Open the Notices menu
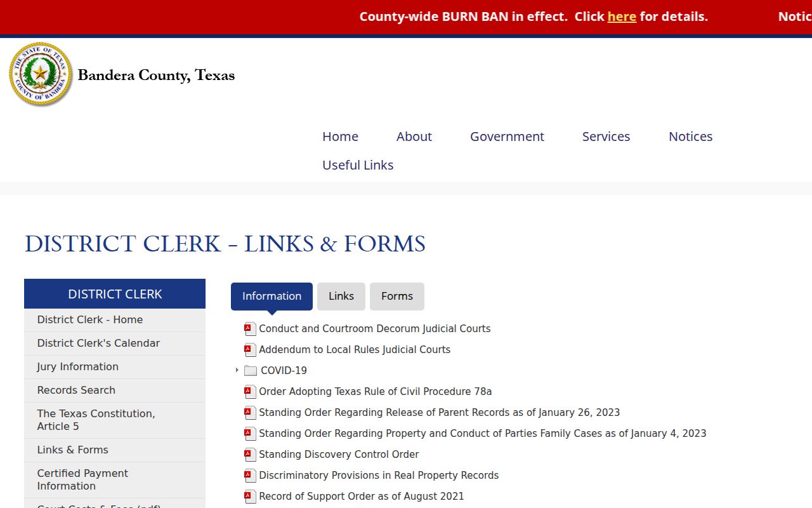Viewport: 812px width, 508px height. click(691, 137)
